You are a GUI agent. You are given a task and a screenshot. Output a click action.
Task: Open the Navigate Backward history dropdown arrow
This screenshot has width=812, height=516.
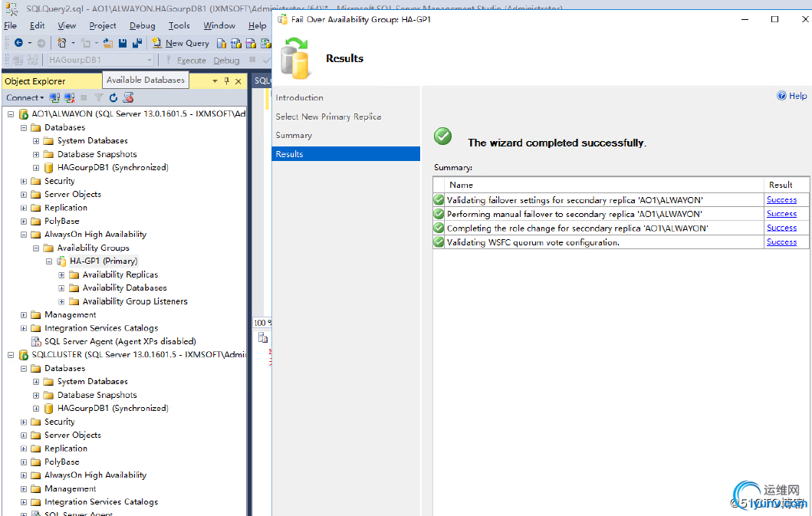[29, 43]
